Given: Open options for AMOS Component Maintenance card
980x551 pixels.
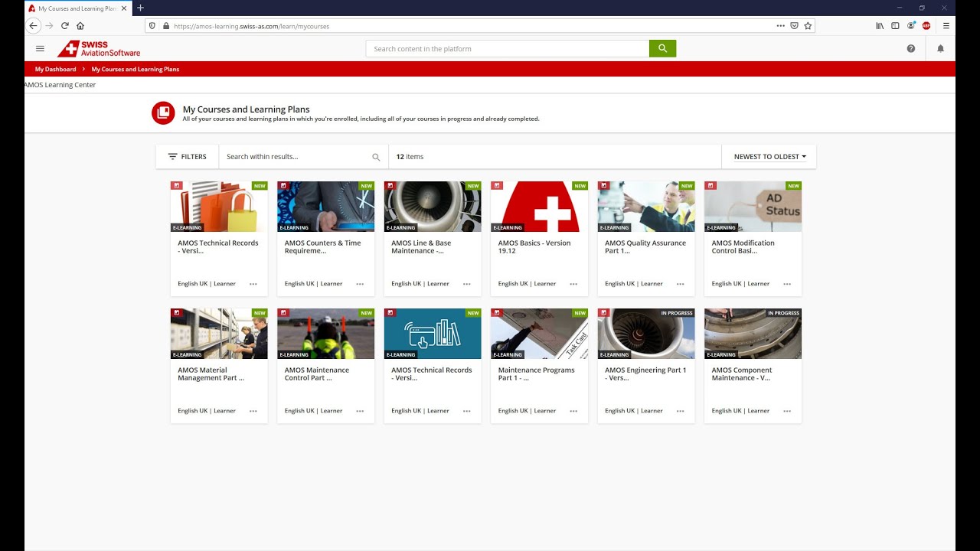Looking at the screenshot, I should [x=787, y=411].
